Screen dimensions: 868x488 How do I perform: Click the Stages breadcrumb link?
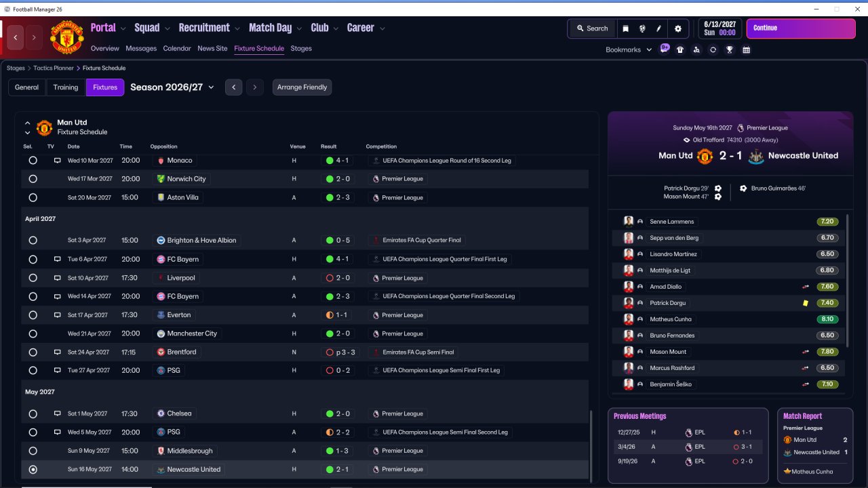(x=16, y=68)
